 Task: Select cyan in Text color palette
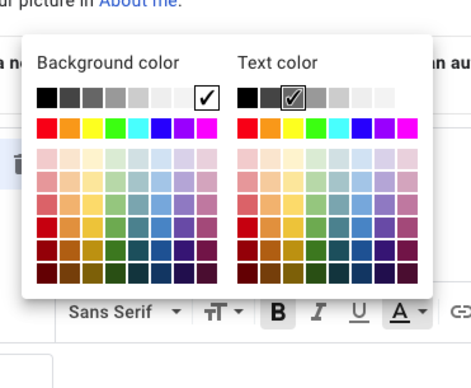[339, 128]
